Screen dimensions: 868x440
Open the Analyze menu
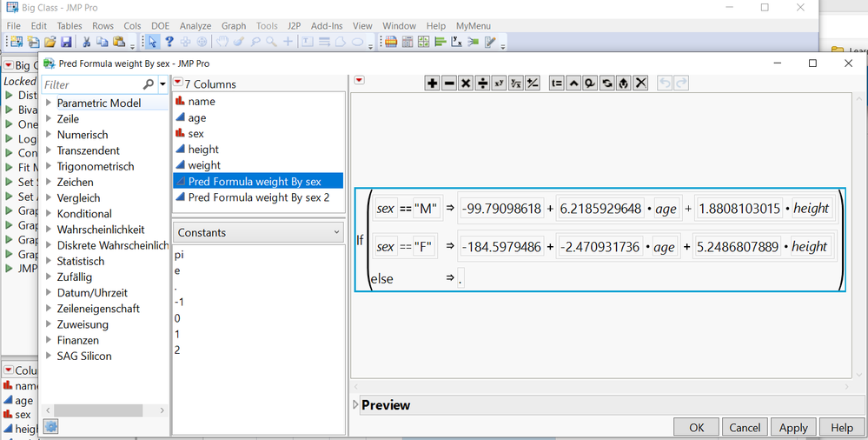tap(195, 26)
